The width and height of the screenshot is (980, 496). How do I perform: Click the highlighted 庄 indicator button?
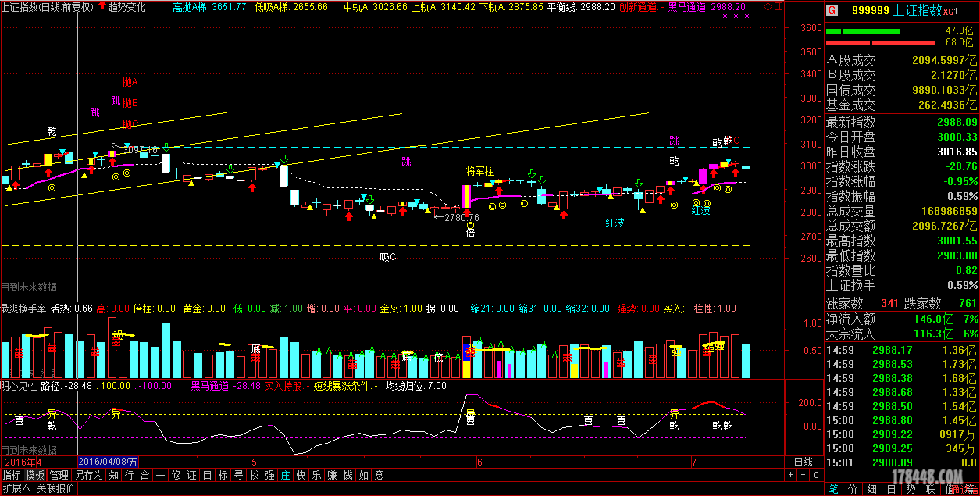point(286,475)
